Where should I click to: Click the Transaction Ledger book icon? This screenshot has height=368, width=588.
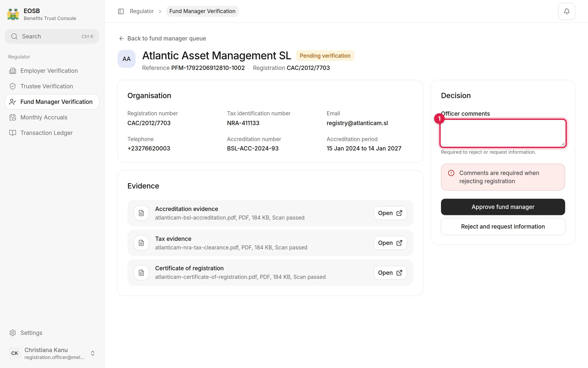pos(13,133)
